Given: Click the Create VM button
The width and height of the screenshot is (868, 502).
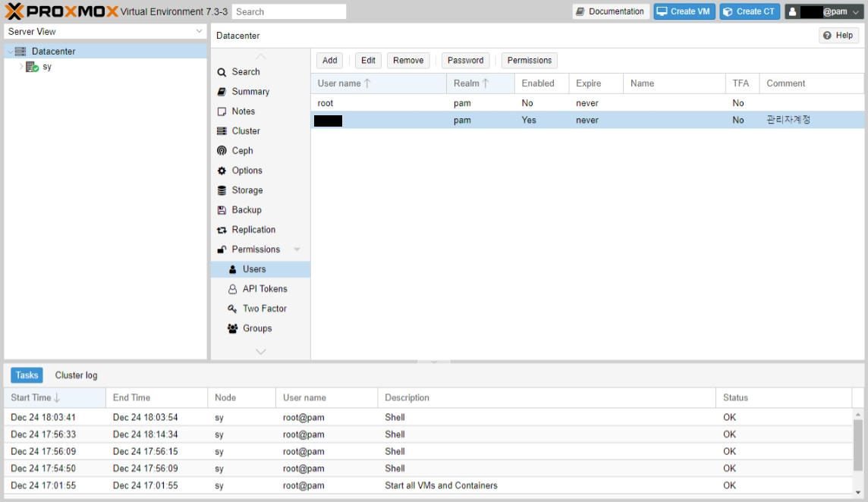Looking at the screenshot, I should coord(684,11).
